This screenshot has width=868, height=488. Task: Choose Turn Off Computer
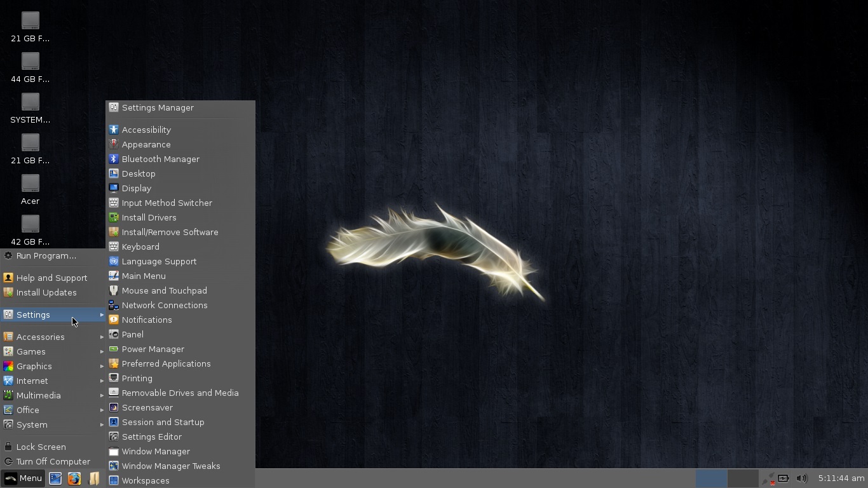coord(53,461)
